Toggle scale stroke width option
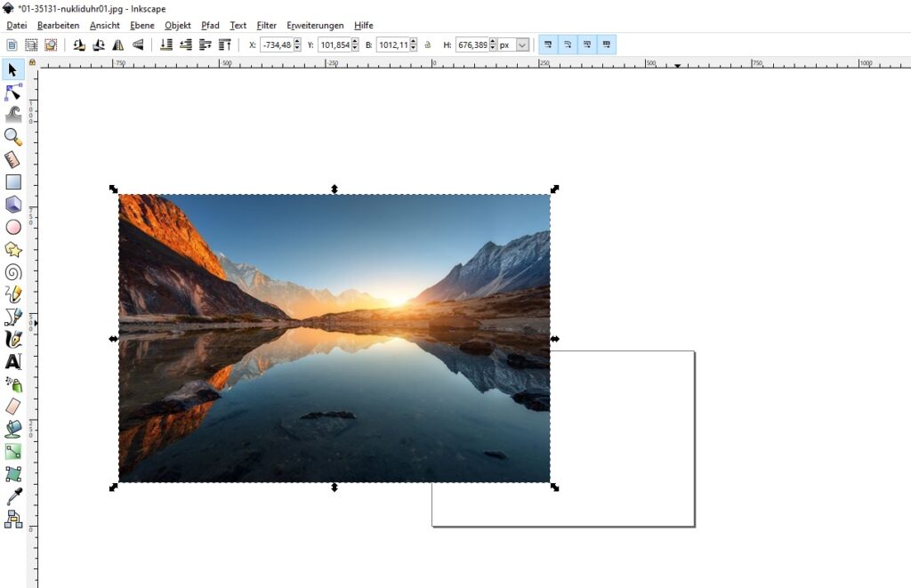 548,44
